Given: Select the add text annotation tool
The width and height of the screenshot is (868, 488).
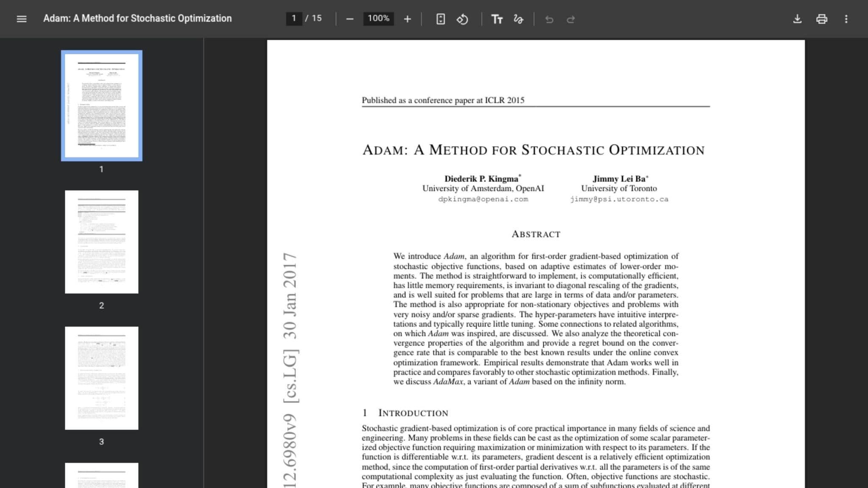Looking at the screenshot, I should [497, 19].
